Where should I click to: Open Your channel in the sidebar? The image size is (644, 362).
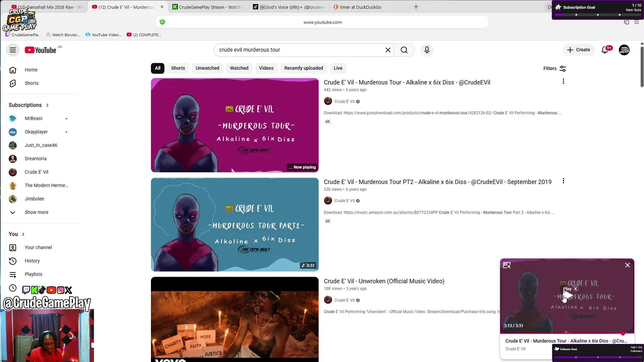tap(39, 247)
